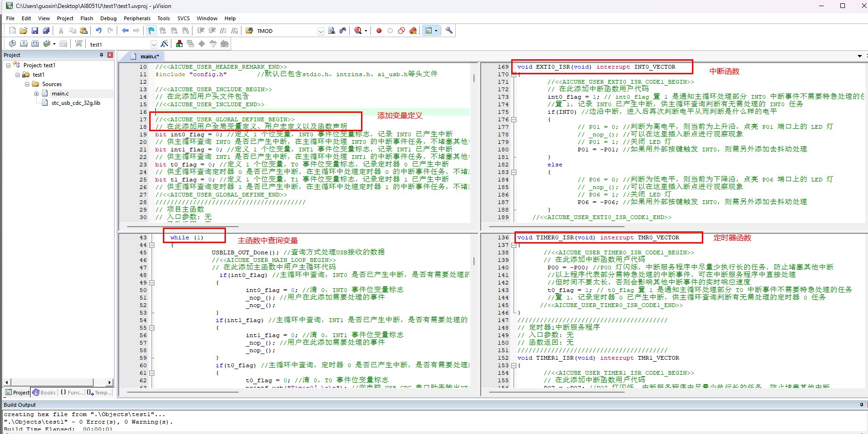Open the Project menu
Image resolution: width=868 pixels, height=434 pixels.
65,18
